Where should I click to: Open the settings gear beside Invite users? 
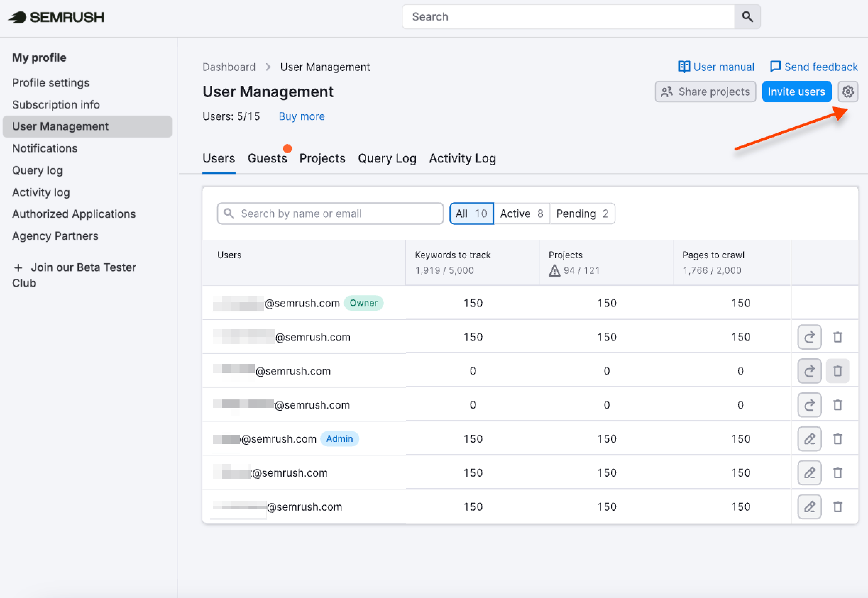847,92
